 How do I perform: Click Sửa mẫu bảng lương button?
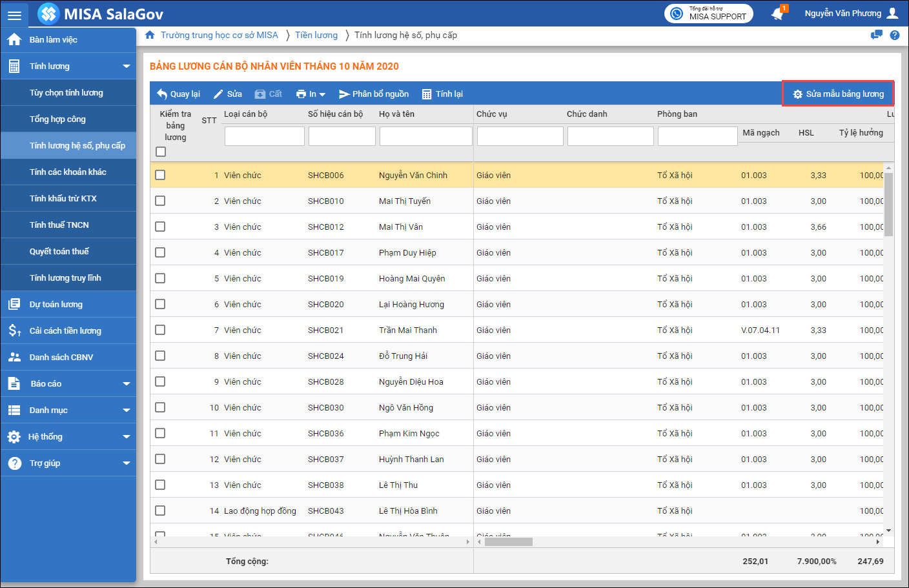point(838,94)
